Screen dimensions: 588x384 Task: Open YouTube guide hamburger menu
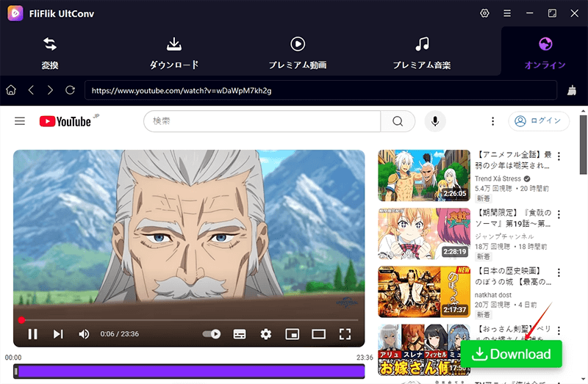[x=20, y=121]
